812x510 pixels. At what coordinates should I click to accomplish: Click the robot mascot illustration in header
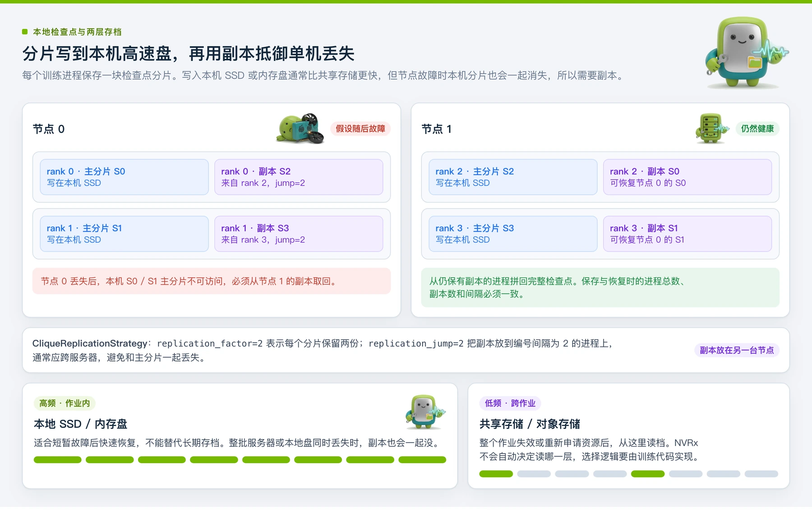(747, 53)
